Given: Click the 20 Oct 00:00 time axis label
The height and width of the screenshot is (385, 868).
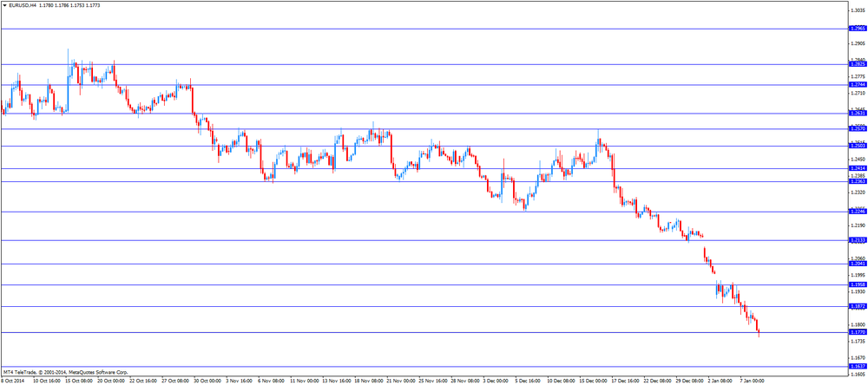Looking at the screenshot, I should click(111, 382).
